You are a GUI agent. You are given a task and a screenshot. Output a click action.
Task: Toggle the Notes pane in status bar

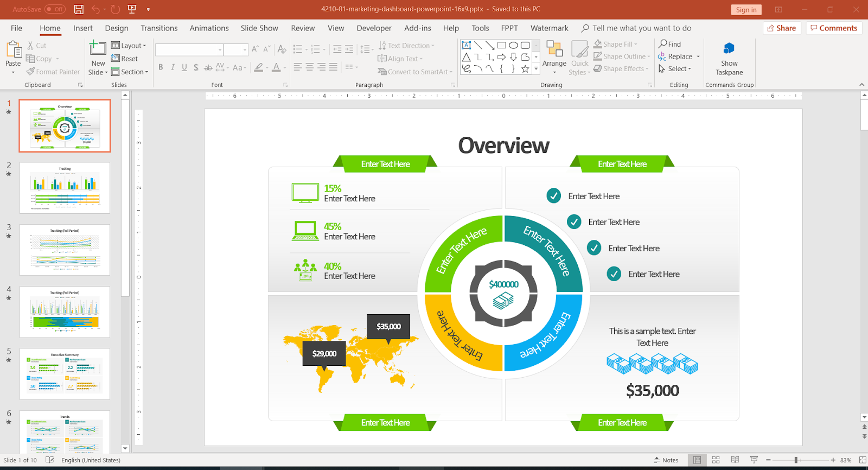pos(666,460)
